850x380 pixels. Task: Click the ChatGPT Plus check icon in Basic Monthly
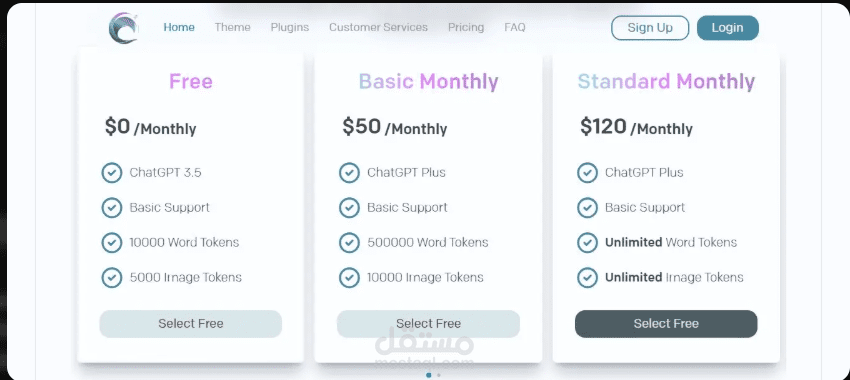349,173
